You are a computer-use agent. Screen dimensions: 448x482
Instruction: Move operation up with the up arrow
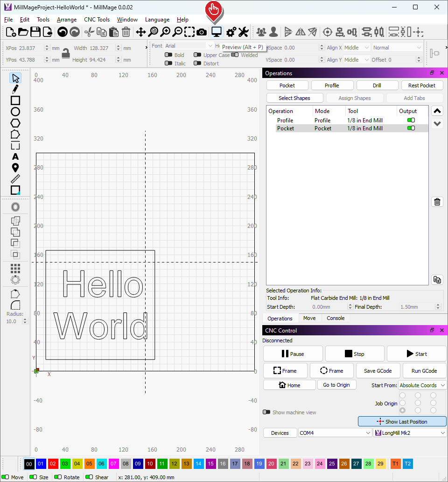(x=437, y=111)
